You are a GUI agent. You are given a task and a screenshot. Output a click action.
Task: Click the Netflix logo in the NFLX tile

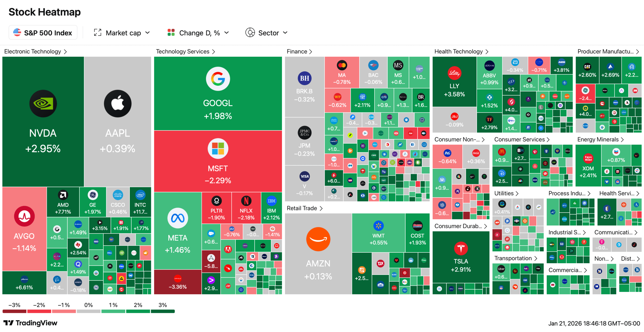(x=246, y=201)
